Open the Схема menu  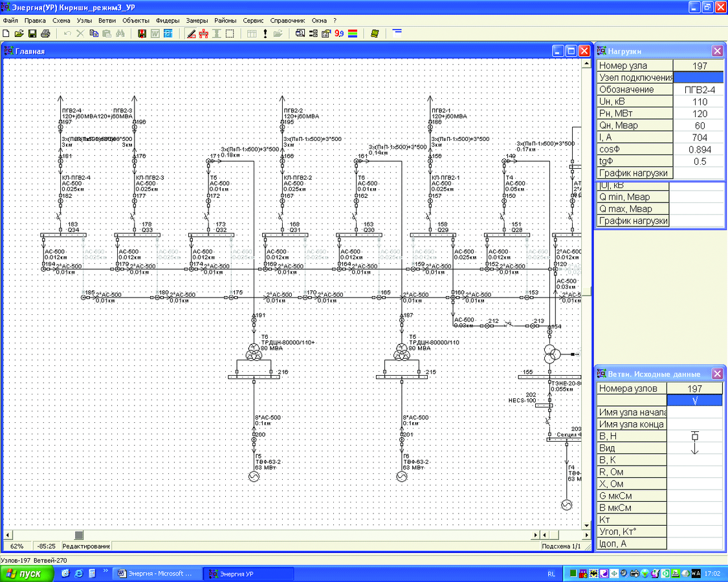pos(61,21)
